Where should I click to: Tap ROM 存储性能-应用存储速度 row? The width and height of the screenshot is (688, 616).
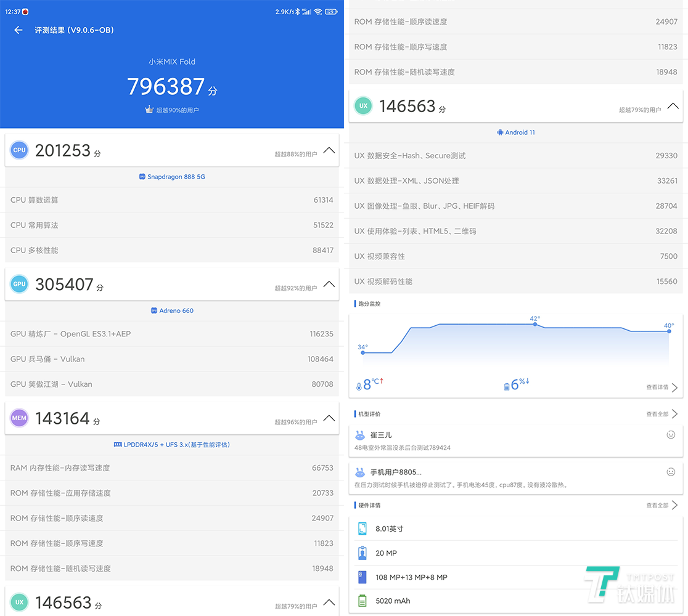(x=172, y=493)
